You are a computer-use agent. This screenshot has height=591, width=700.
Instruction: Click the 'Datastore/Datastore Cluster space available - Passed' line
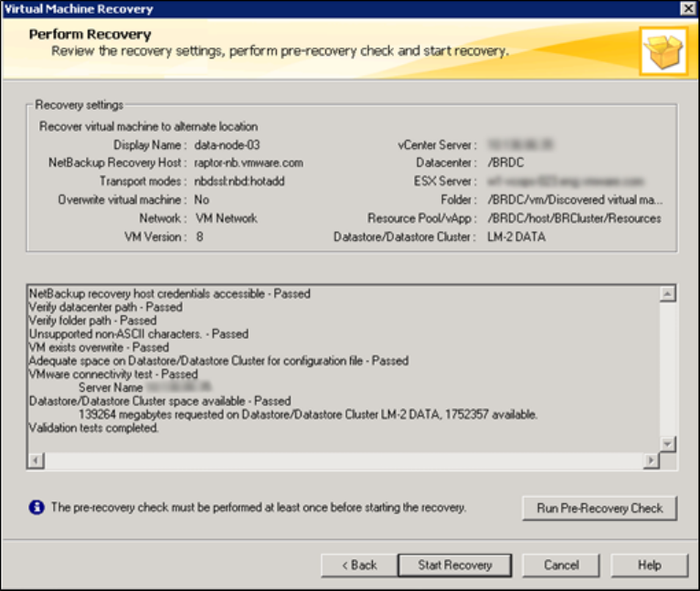(160, 401)
